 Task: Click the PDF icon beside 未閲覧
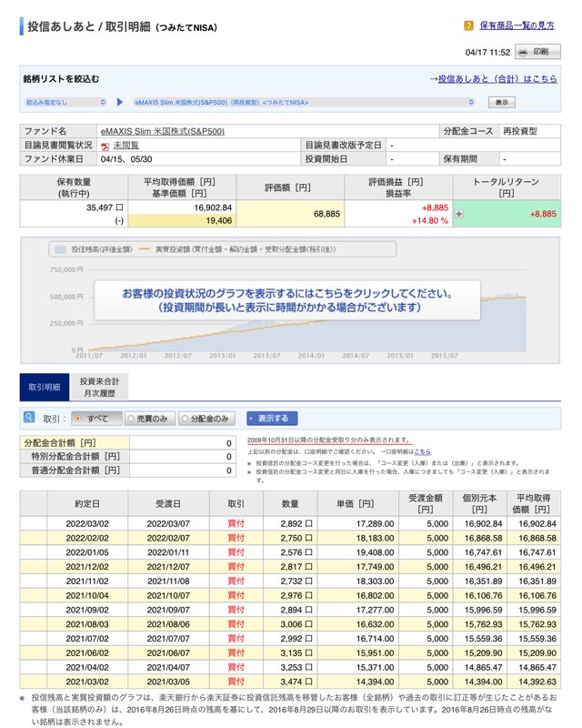[105, 146]
